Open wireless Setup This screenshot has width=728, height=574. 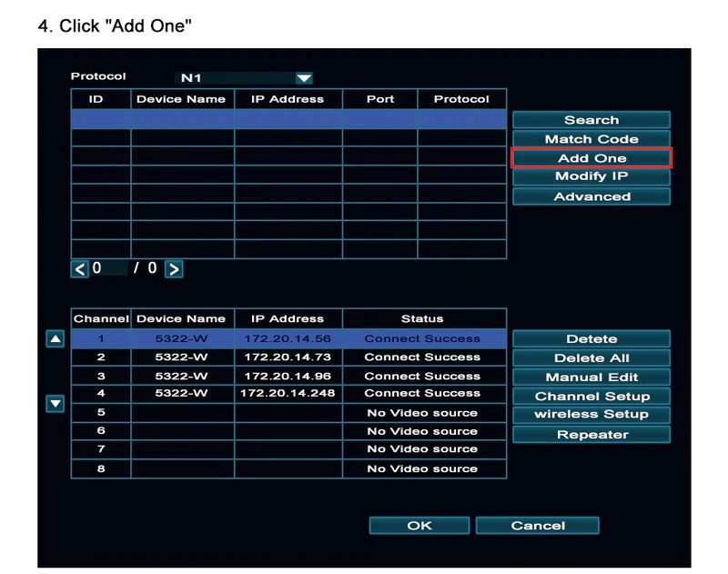[591, 415]
